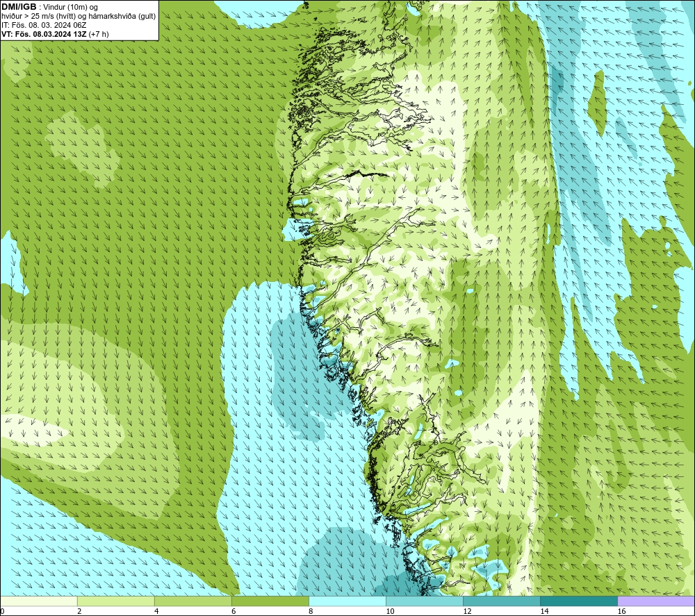
Task: Click the light teal 10–12 m/s legend swatch
Action: (424, 601)
